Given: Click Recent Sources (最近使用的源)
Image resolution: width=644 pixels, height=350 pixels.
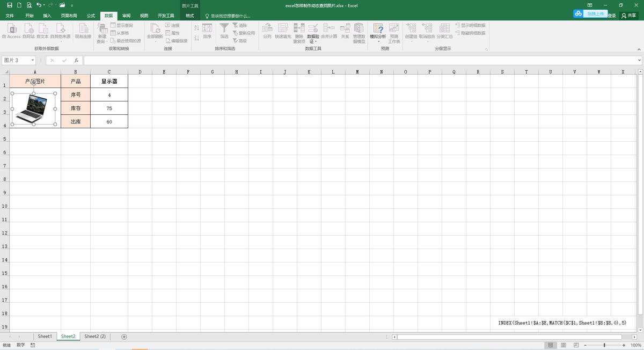Looking at the screenshot, I should (x=126, y=41).
